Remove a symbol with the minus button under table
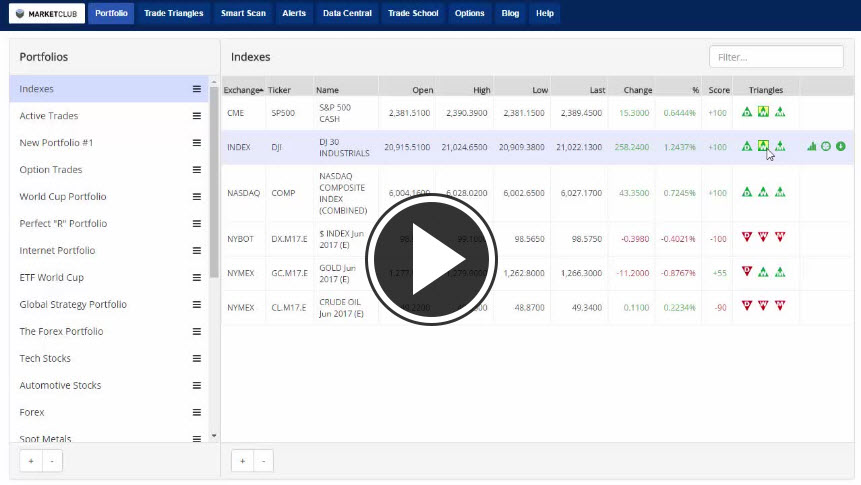This screenshot has height=485, width=861. pos(262,461)
